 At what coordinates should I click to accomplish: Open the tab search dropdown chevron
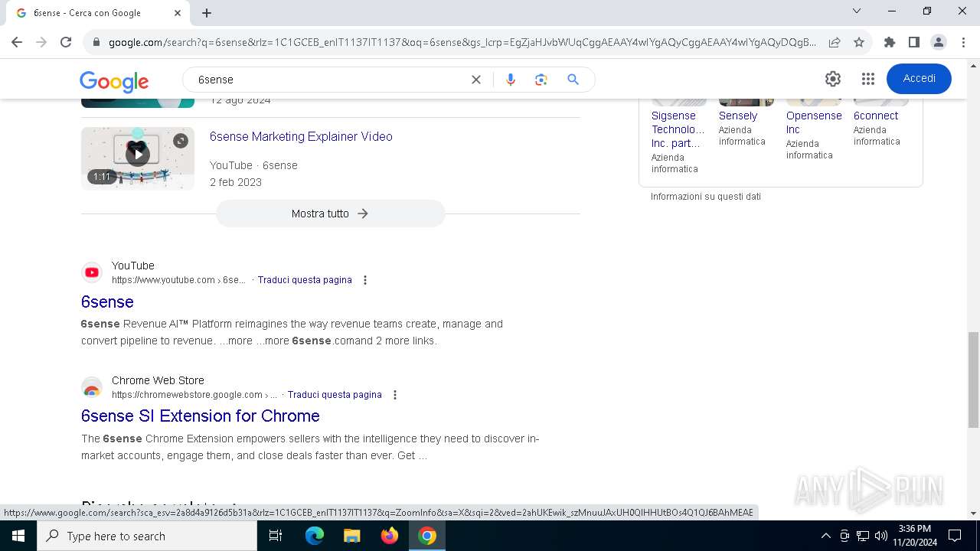point(857,11)
